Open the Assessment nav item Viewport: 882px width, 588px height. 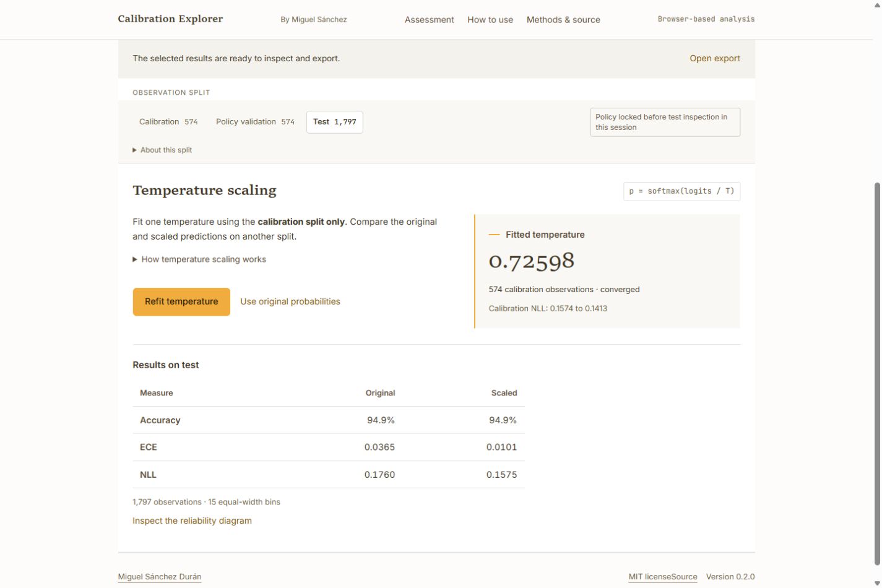click(430, 20)
